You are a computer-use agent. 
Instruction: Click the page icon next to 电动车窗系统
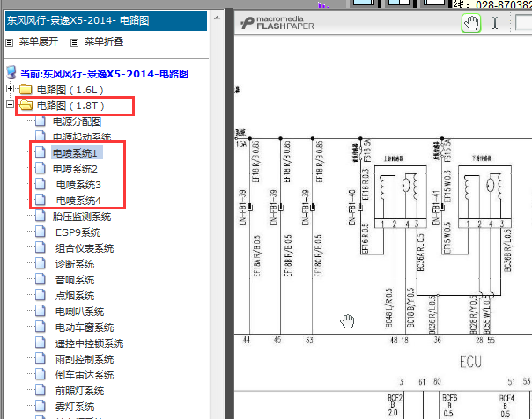(41, 327)
